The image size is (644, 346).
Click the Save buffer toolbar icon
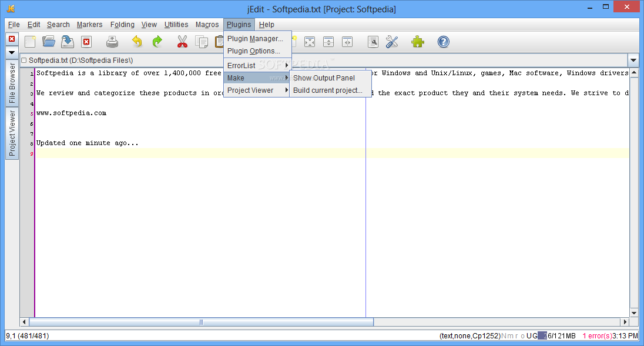coord(68,42)
